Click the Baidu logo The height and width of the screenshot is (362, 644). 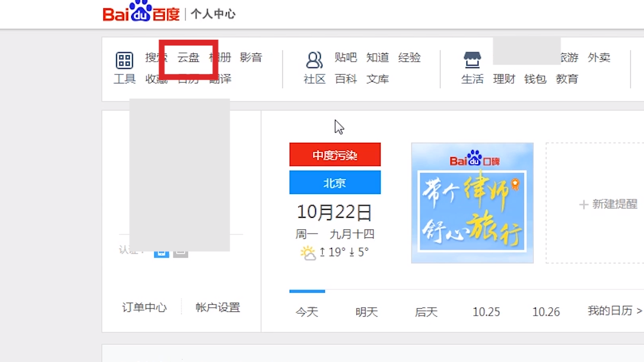pos(141,11)
